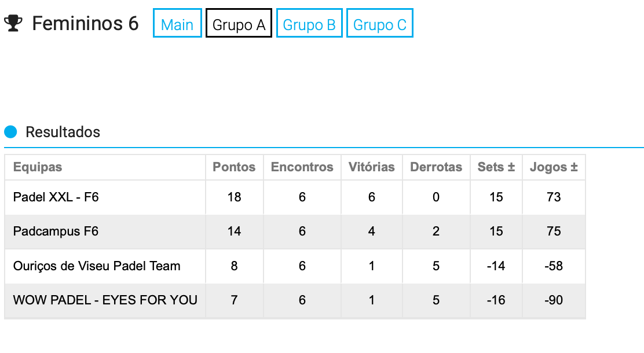Open Ouriços de Viseu Padel Team entry
Viewport: 644px width, 353px height.
tap(97, 266)
